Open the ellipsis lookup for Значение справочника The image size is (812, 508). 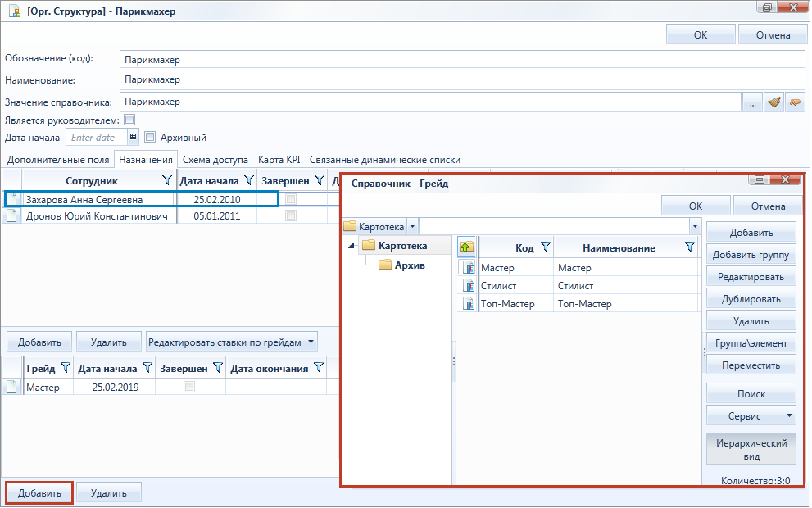(x=752, y=102)
